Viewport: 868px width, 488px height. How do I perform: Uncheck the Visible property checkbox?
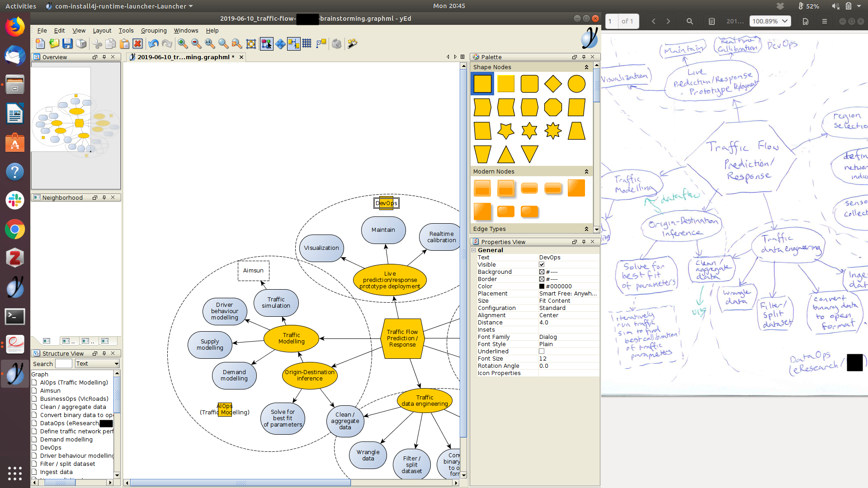[x=542, y=265]
